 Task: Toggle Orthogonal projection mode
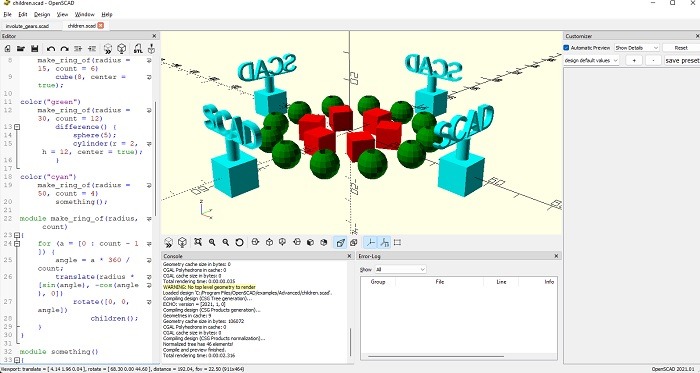(354, 242)
